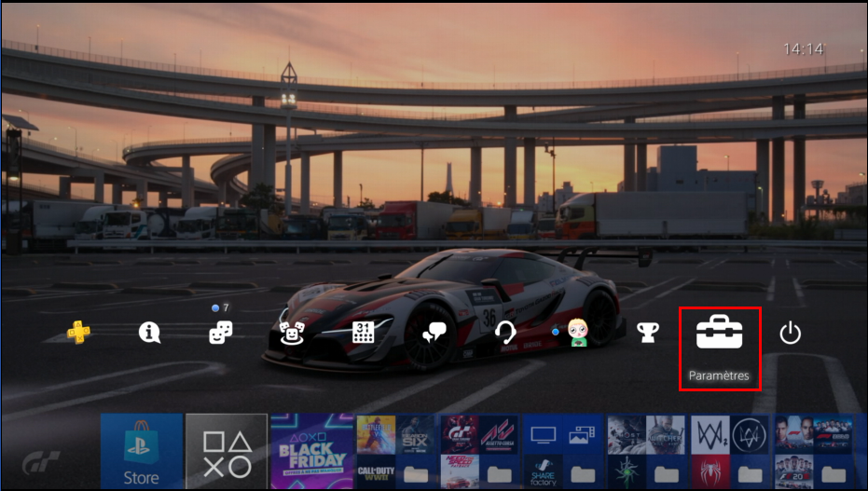The width and height of the screenshot is (868, 491).
Task: Open the Call of Duty WWII thumbnail
Action: tap(376, 471)
